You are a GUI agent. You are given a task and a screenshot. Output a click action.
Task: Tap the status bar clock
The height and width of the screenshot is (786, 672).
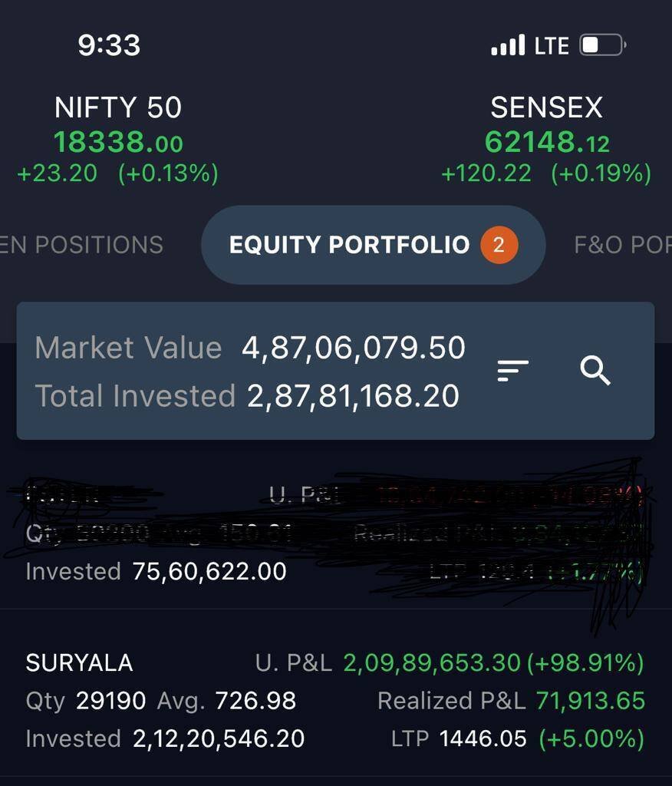point(109,45)
